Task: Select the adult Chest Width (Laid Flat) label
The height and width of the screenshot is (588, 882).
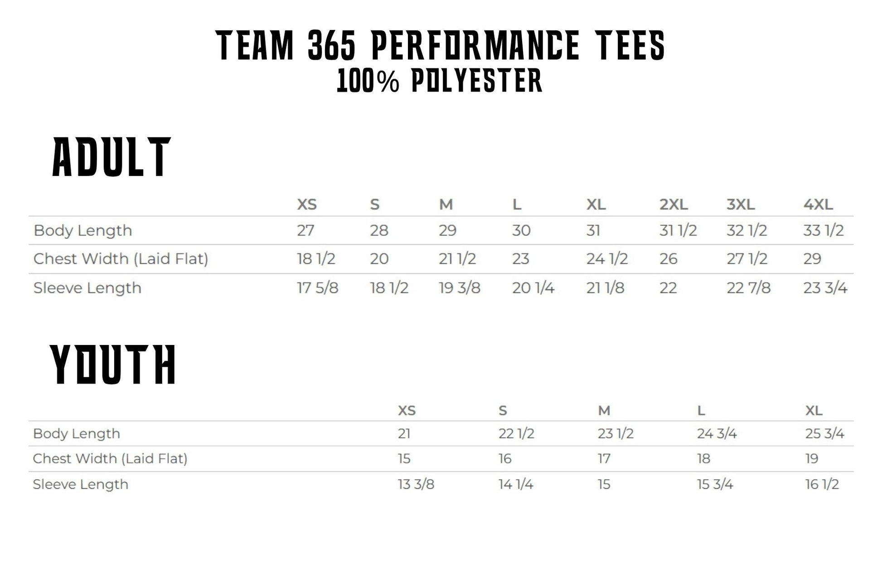Action: point(121,259)
